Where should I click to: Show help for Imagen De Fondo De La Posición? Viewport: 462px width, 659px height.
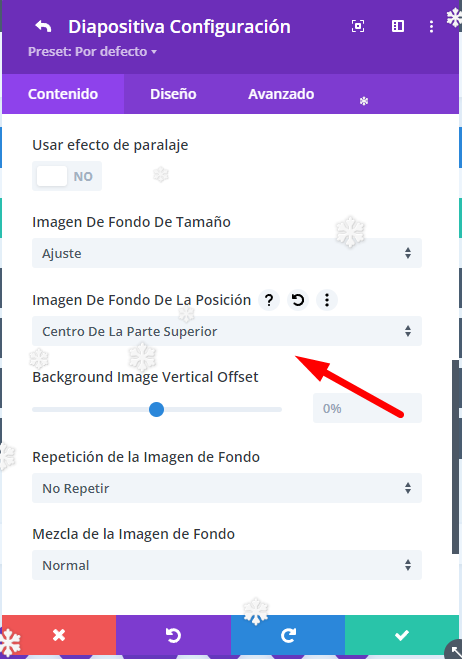click(x=269, y=300)
